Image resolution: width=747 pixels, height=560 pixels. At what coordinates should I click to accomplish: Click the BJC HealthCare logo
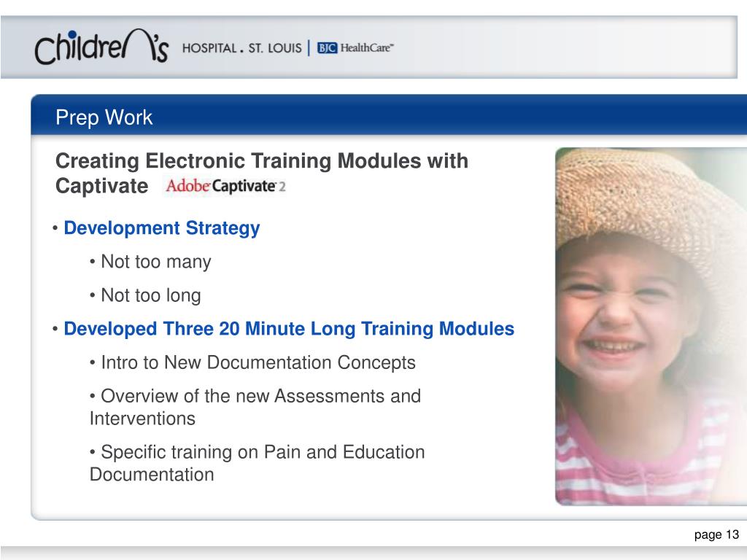click(x=355, y=47)
